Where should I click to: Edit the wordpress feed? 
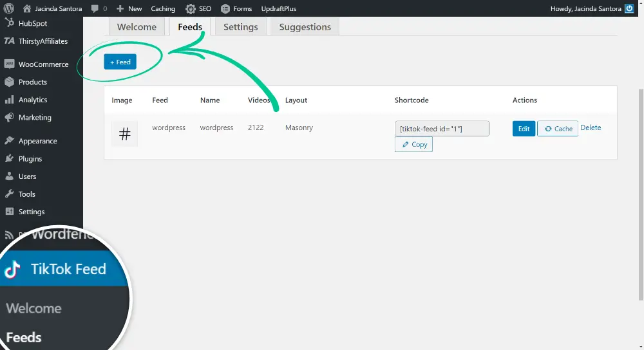pyautogui.click(x=524, y=129)
